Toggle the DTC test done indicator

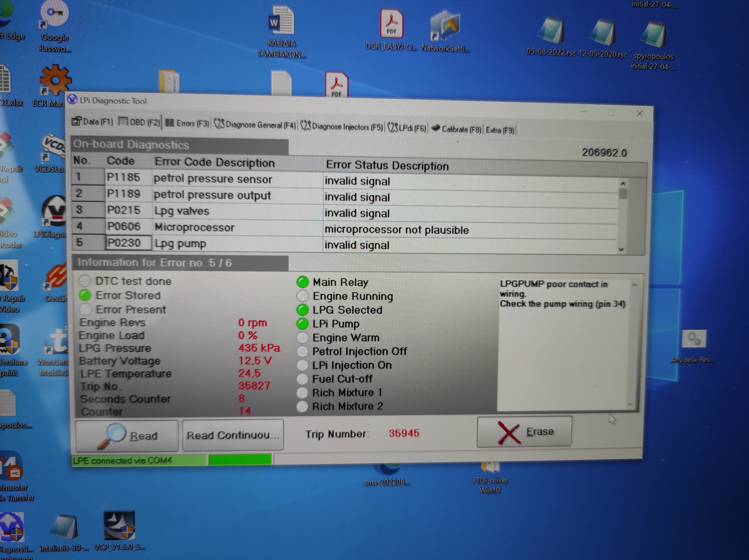[85, 280]
